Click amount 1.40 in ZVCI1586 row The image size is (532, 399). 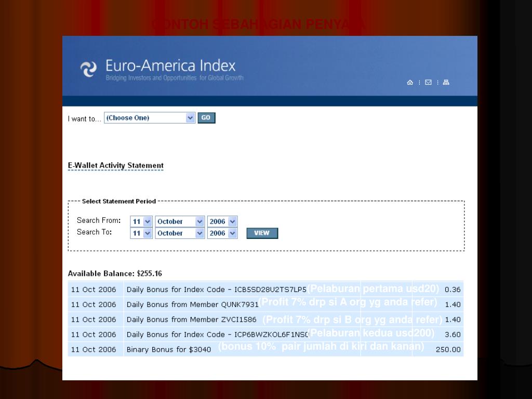coord(453,320)
